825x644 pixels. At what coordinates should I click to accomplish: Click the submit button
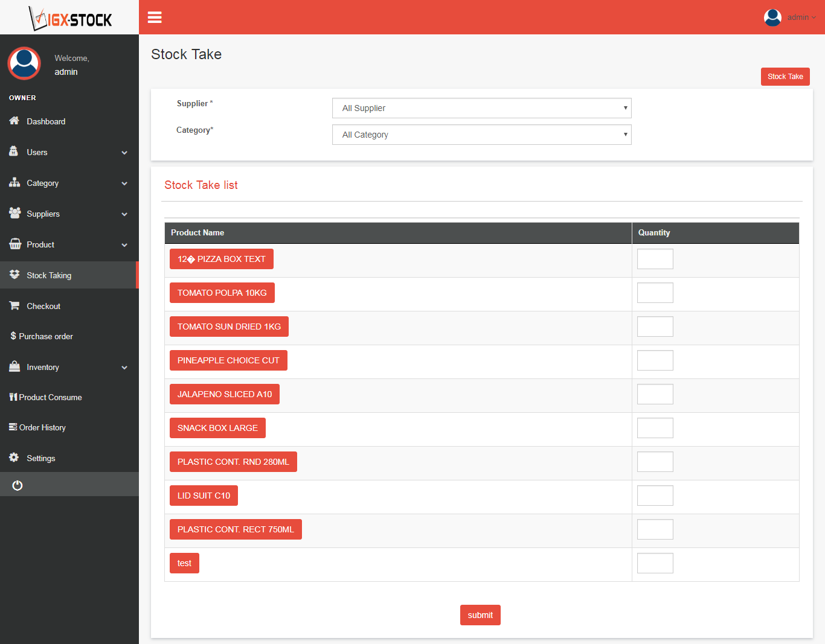coord(480,615)
